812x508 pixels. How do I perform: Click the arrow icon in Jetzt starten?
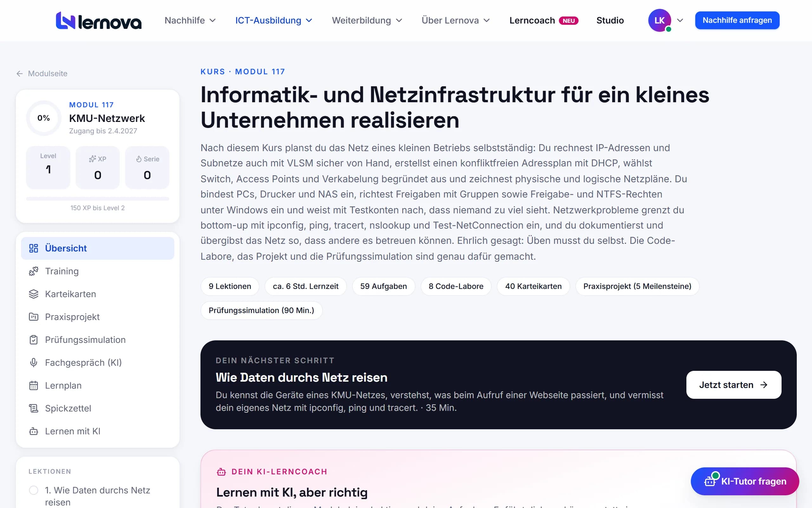pyautogui.click(x=764, y=385)
